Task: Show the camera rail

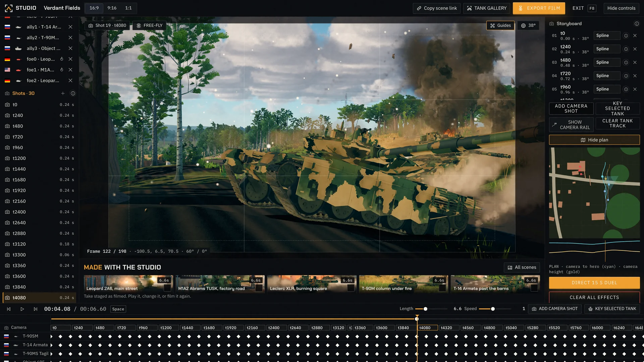Action: coord(571,125)
